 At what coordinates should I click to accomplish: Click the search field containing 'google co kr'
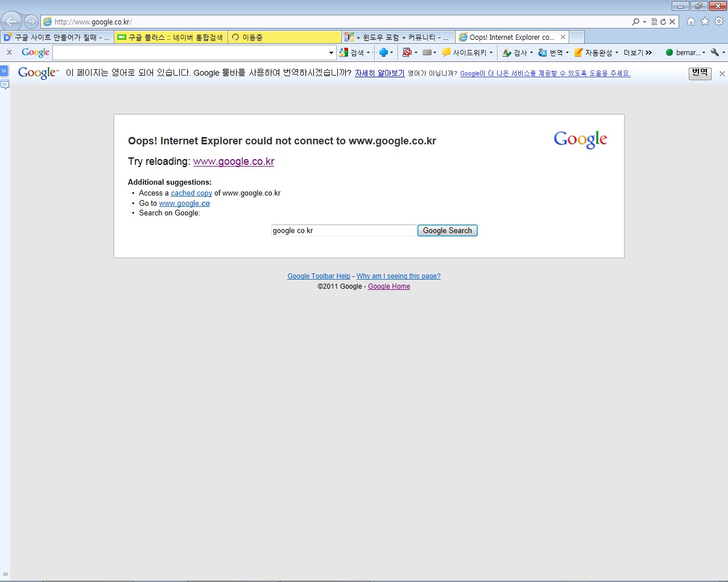[x=344, y=231]
